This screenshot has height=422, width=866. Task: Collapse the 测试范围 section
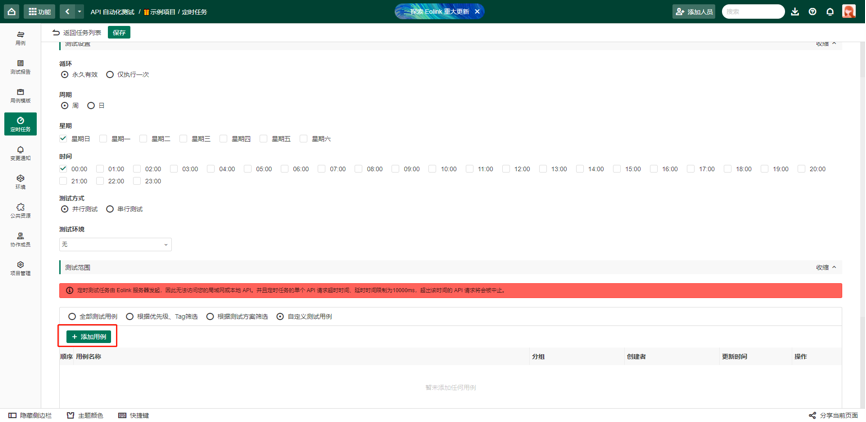(826, 267)
